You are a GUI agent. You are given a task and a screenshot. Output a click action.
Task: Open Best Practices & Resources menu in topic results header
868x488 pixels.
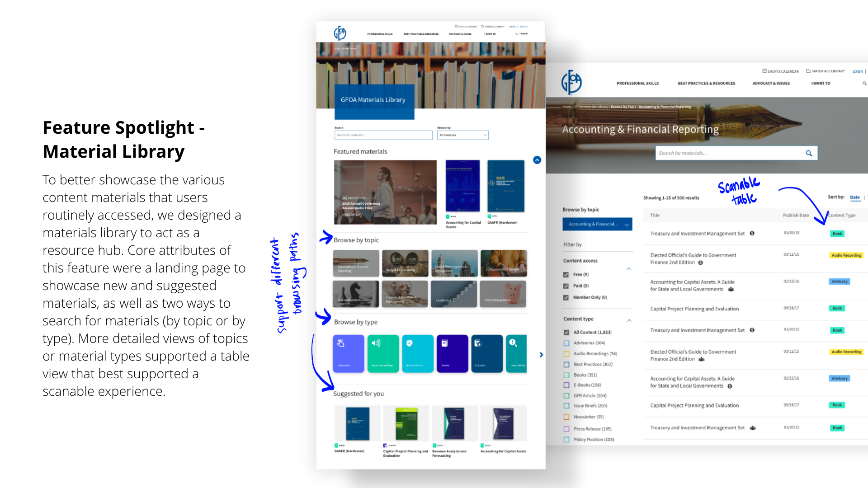tap(706, 84)
